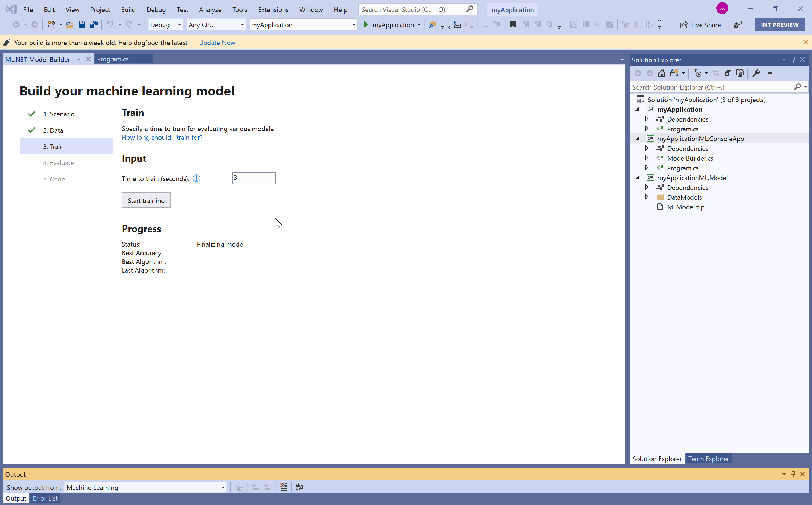Open the run target myApplication dropdown arrow
The height and width of the screenshot is (505, 812).
(419, 24)
